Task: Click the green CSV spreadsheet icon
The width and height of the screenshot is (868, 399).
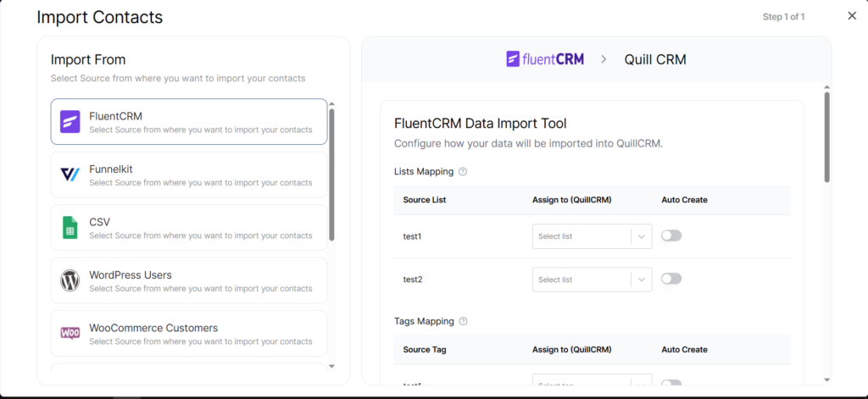Action: tap(70, 228)
